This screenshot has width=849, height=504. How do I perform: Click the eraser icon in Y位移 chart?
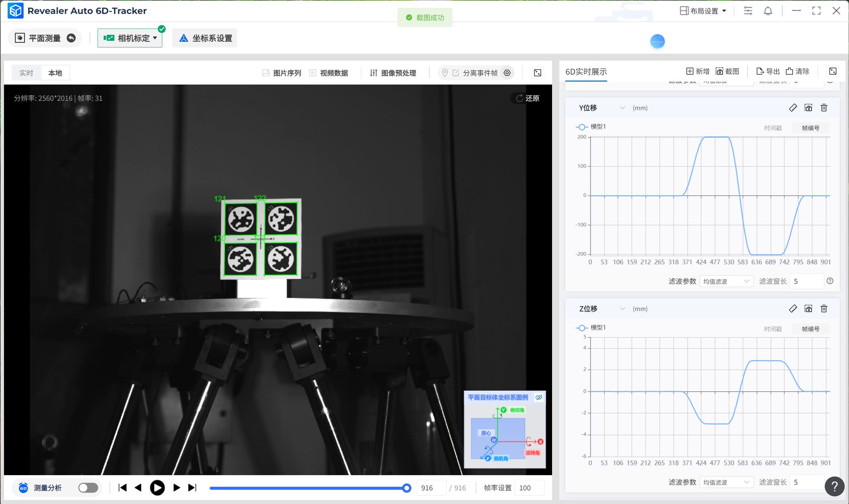[x=793, y=108]
